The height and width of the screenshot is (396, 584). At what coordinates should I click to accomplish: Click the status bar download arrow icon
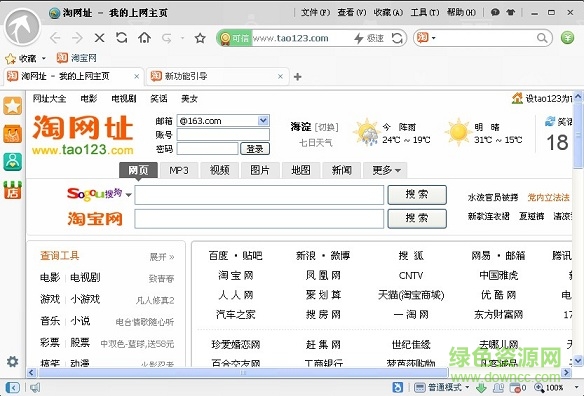[481, 388]
